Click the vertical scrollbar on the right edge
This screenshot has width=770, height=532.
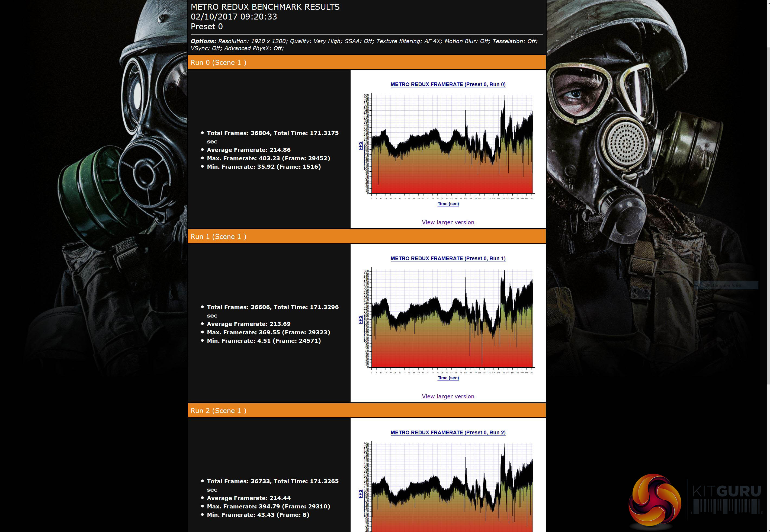[768, 213]
